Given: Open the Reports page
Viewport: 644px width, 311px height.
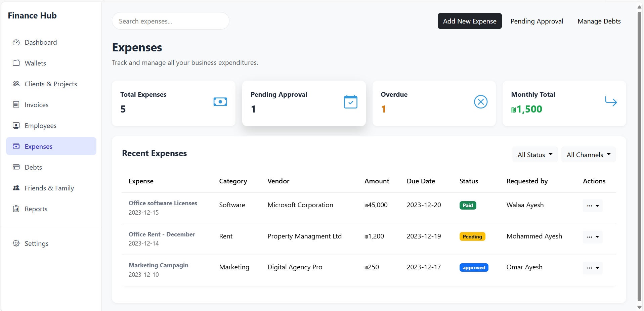Looking at the screenshot, I should [51, 209].
